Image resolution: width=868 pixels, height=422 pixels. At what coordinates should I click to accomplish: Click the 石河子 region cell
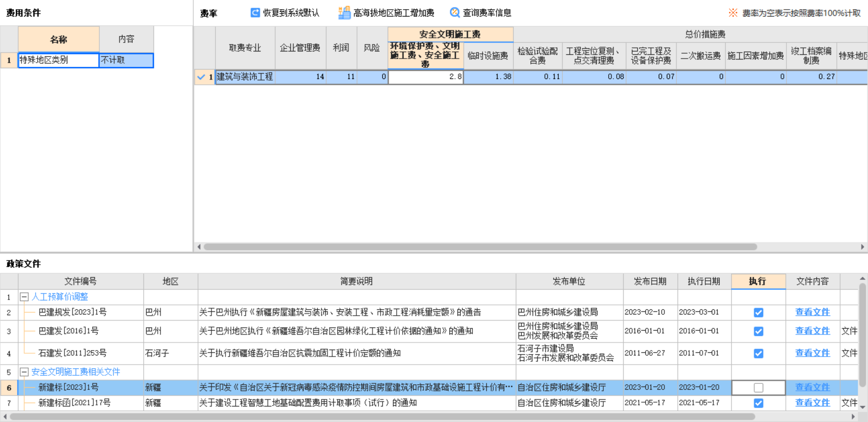[x=170, y=353]
